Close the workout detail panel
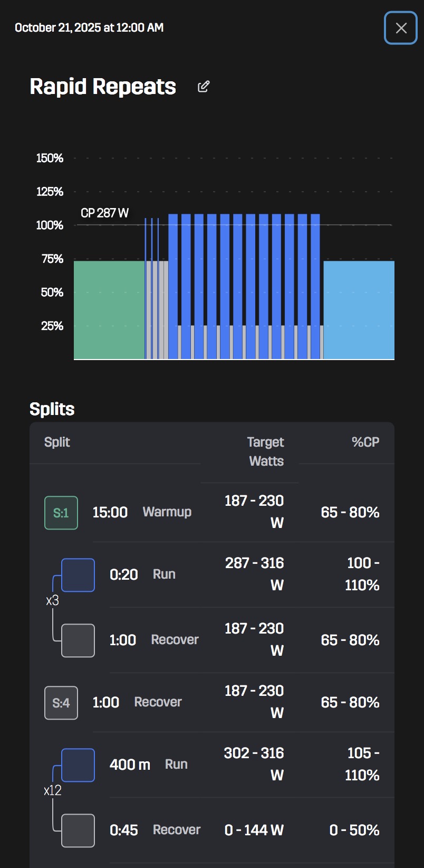The height and width of the screenshot is (868, 424). 401,28
